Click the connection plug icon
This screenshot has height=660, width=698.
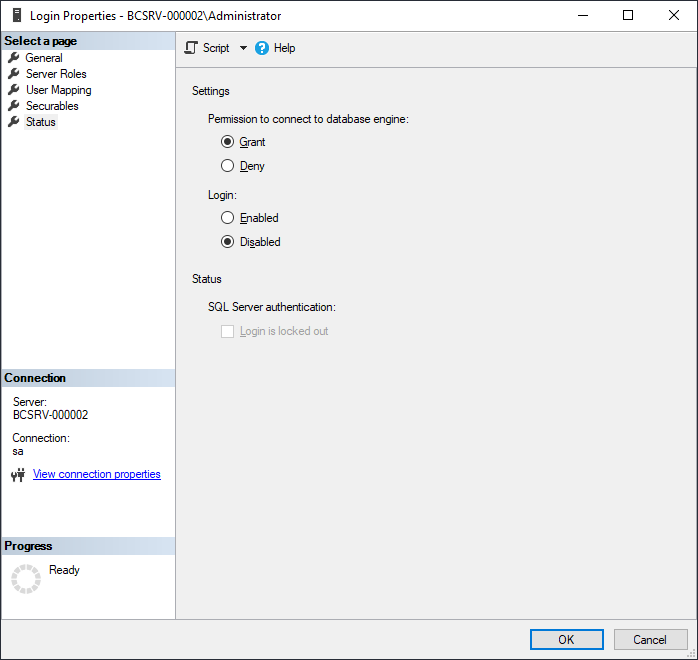pyautogui.click(x=18, y=475)
